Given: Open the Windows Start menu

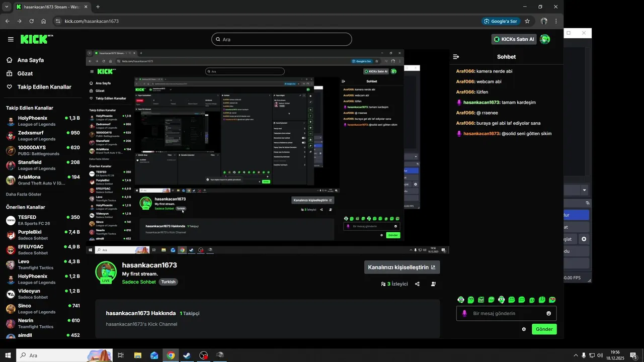Looking at the screenshot, I should pos(8,355).
